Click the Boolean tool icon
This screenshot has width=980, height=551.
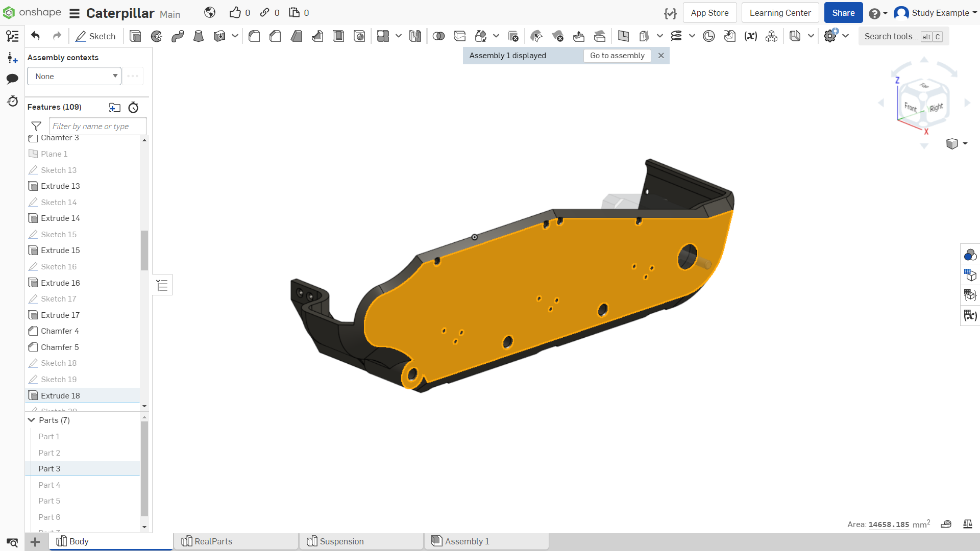(438, 36)
